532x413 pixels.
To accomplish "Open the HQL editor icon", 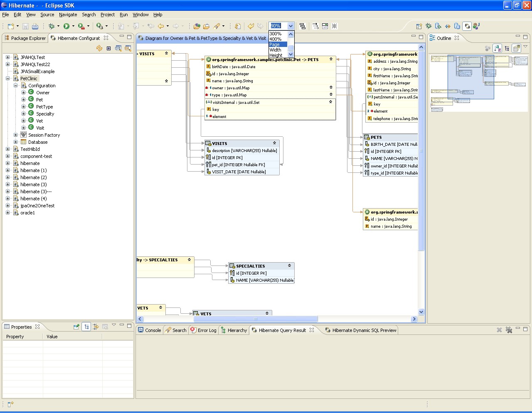I will [118, 48].
